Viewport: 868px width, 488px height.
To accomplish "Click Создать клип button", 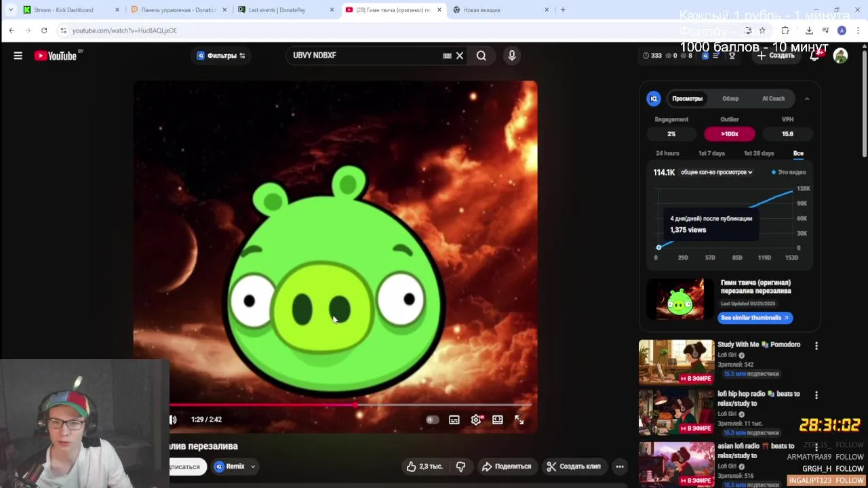I will (574, 466).
